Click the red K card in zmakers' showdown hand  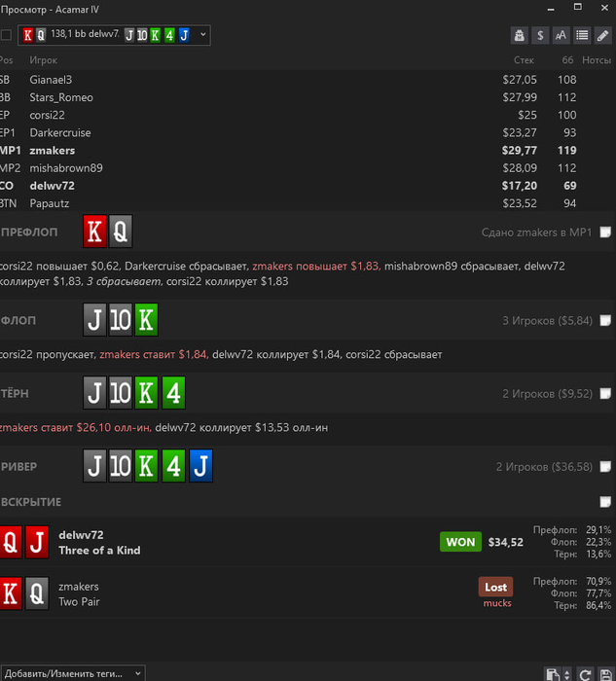pyautogui.click(x=11, y=593)
